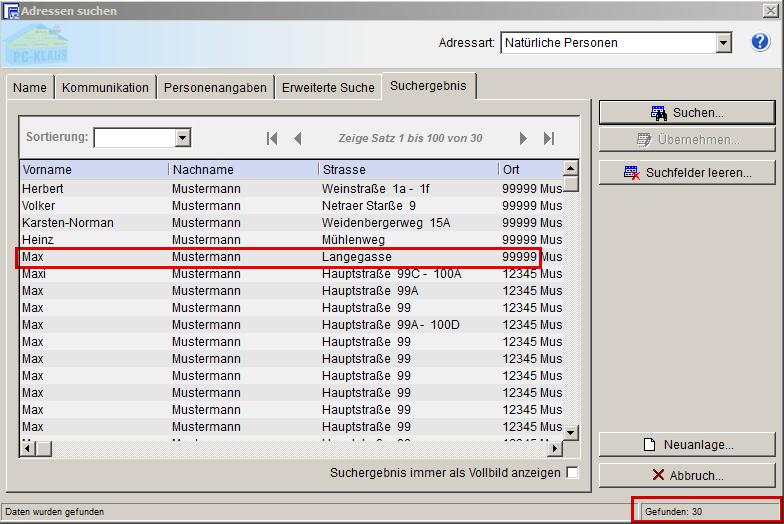Jump to first record page

coord(272,139)
